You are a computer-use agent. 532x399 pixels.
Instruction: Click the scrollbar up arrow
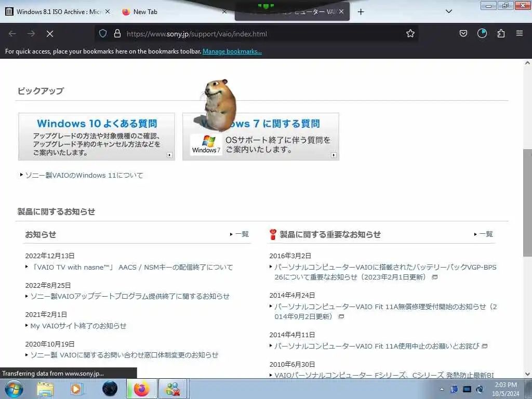pyautogui.click(x=527, y=63)
